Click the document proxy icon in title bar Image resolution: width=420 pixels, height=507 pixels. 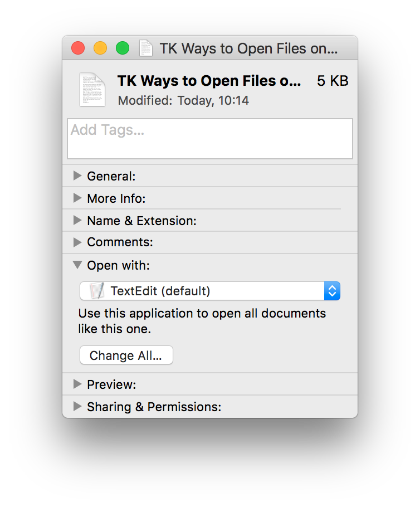pos(146,48)
